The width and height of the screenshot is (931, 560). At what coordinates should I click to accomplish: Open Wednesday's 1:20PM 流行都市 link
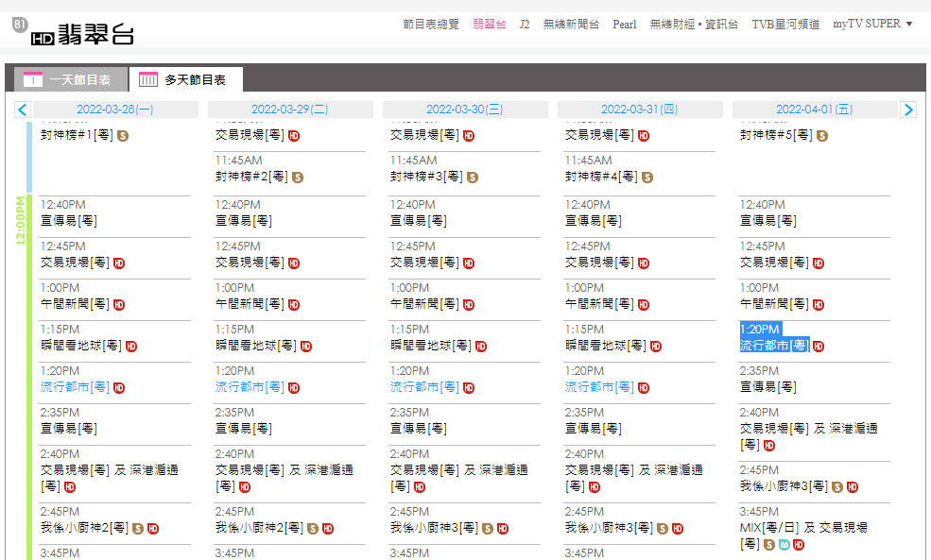(x=424, y=387)
